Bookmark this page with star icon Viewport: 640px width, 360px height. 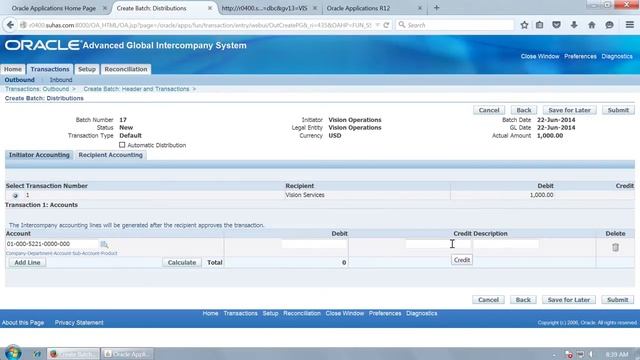pos(524,25)
